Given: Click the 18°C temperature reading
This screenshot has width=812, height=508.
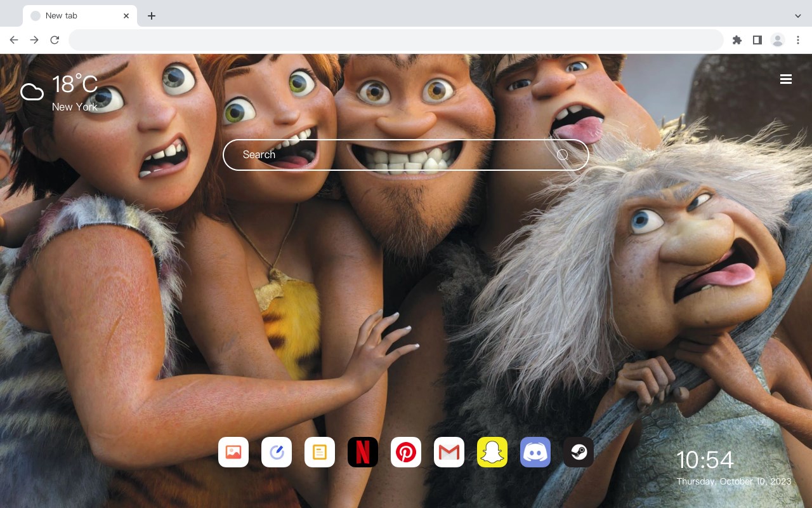Looking at the screenshot, I should click(75, 84).
